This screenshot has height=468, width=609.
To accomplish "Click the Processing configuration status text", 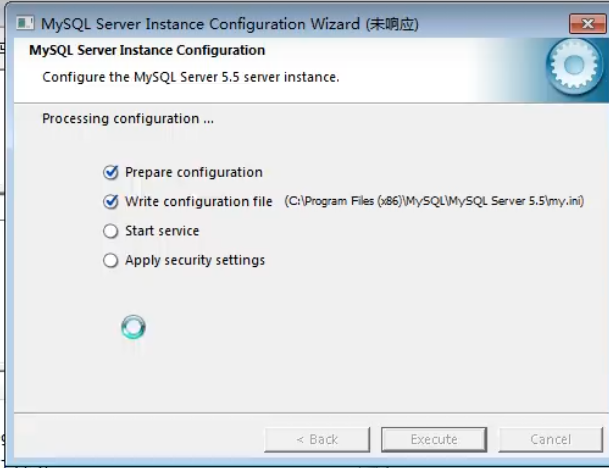I will [127, 119].
